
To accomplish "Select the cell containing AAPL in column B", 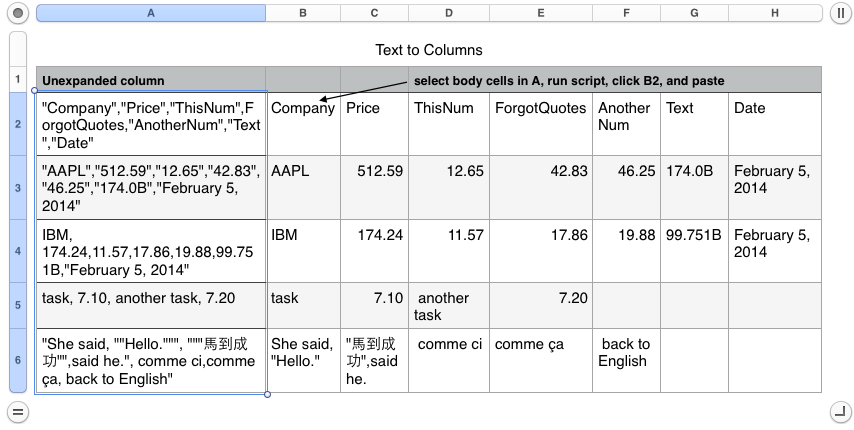I will (x=303, y=187).
